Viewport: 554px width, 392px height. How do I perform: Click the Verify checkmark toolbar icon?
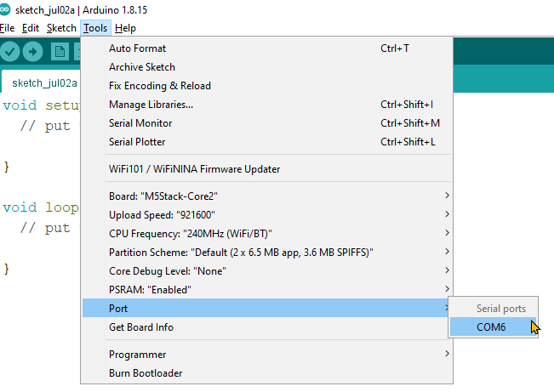point(9,52)
